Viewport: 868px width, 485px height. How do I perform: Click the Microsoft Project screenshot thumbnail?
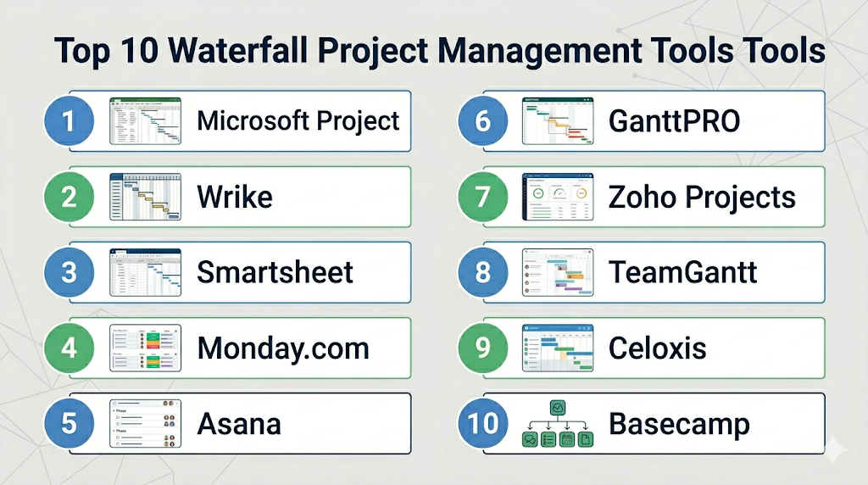click(145, 120)
